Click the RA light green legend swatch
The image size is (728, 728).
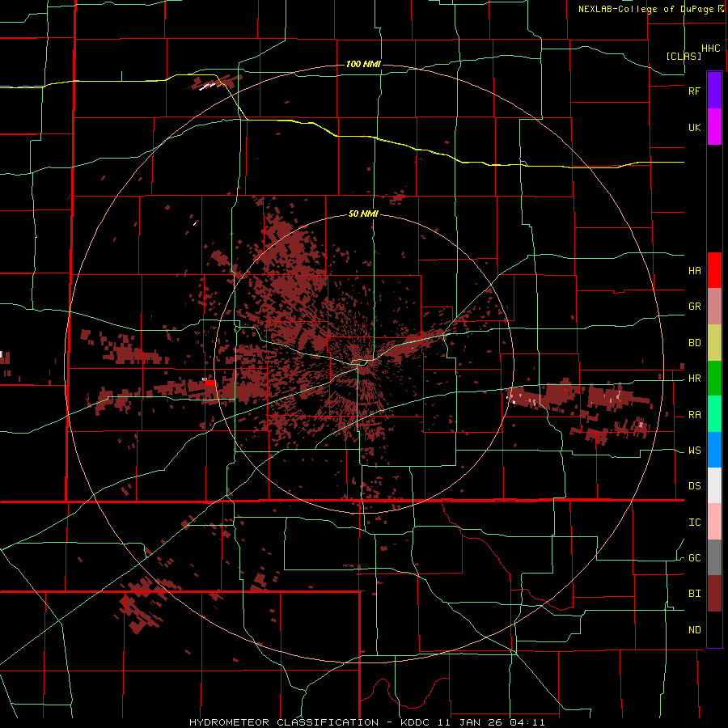click(714, 414)
